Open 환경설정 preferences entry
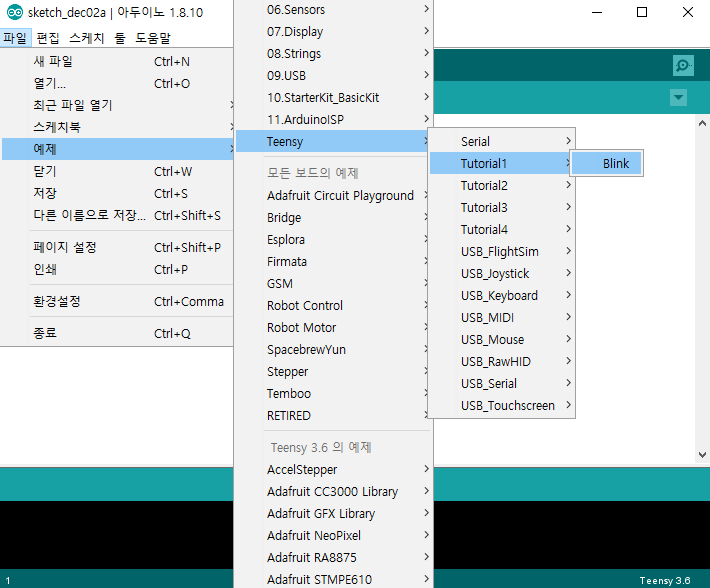This screenshot has width=710, height=588. (118, 301)
